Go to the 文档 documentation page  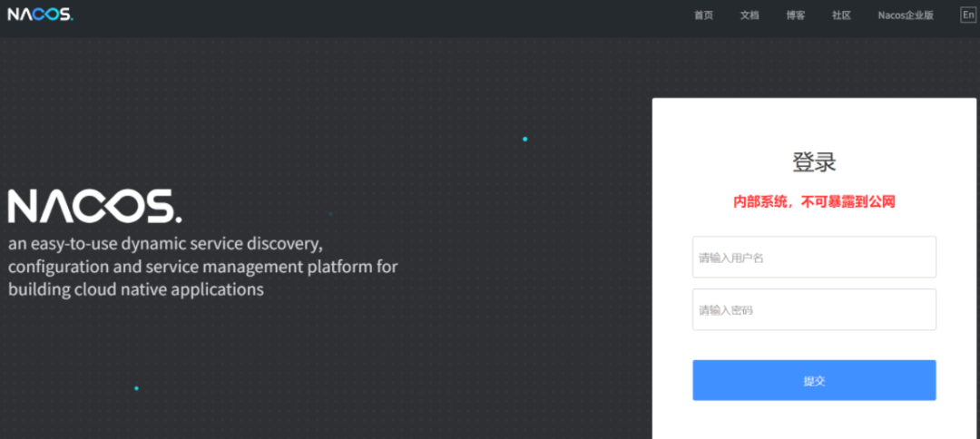coord(750,15)
